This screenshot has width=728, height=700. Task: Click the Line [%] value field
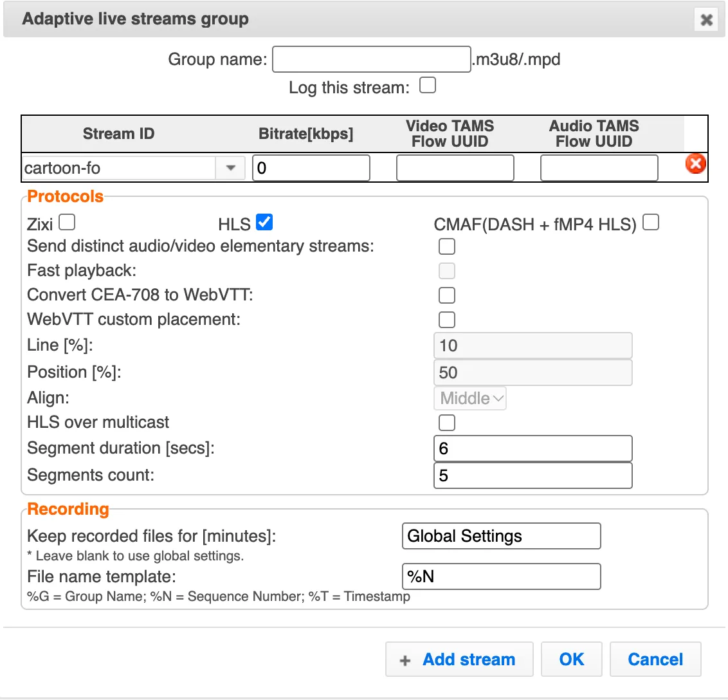[533, 345]
